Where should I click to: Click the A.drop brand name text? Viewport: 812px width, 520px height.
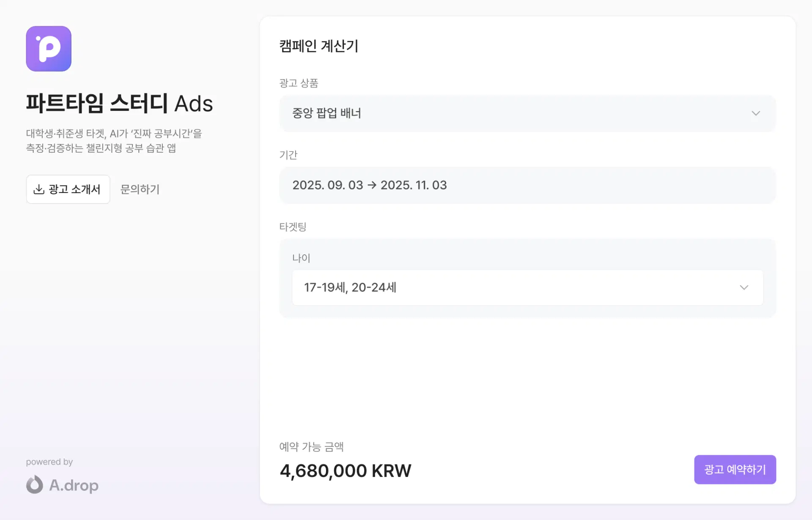click(x=74, y=485)
